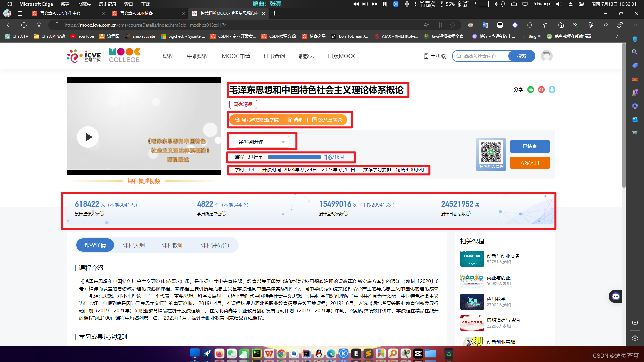Focus the course search input field
The image size is (644, 362).
pos(481,56)
